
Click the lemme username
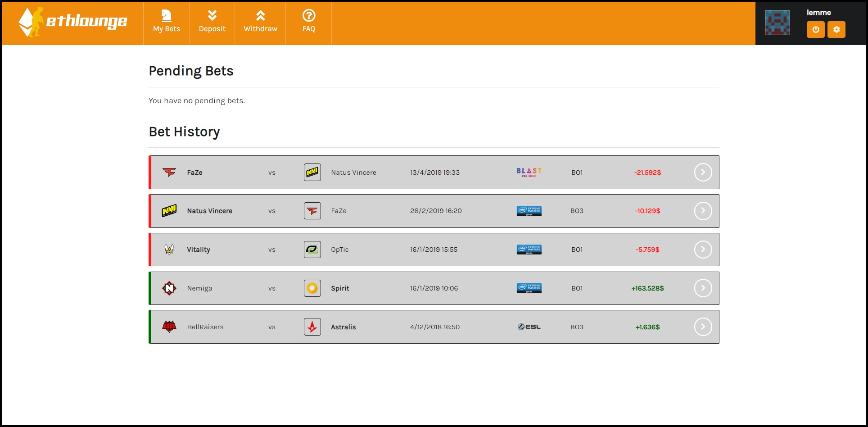click(x=818, y=13)
